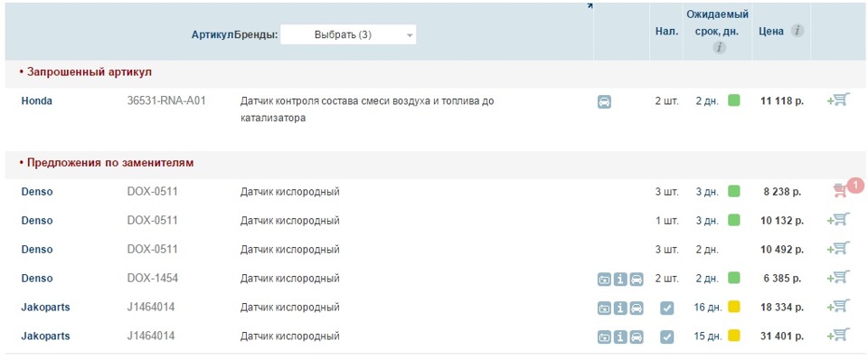This screenshot has height=360, width=868.
Task: Open cart icon on 8 238 р. Denso row
Action: [841, 191]
